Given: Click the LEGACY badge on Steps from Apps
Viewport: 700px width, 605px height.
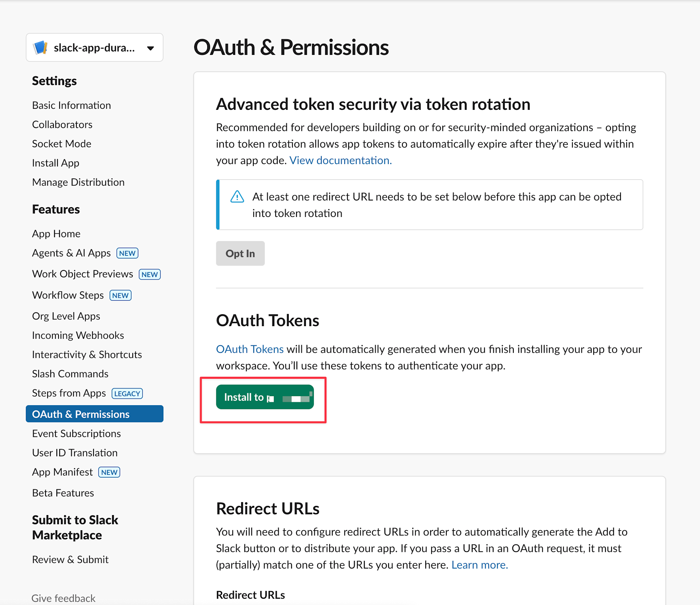Looking at the screenshot, I should (127, 394).
